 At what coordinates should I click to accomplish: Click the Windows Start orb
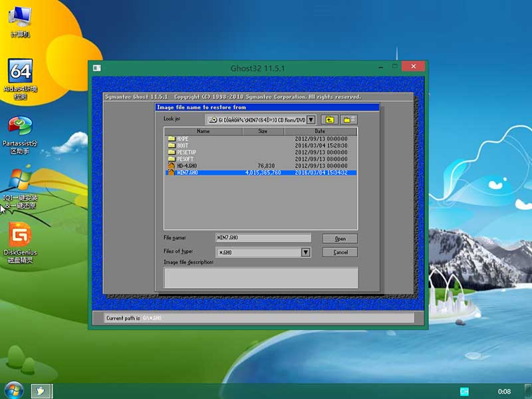[x=13, y=390]
